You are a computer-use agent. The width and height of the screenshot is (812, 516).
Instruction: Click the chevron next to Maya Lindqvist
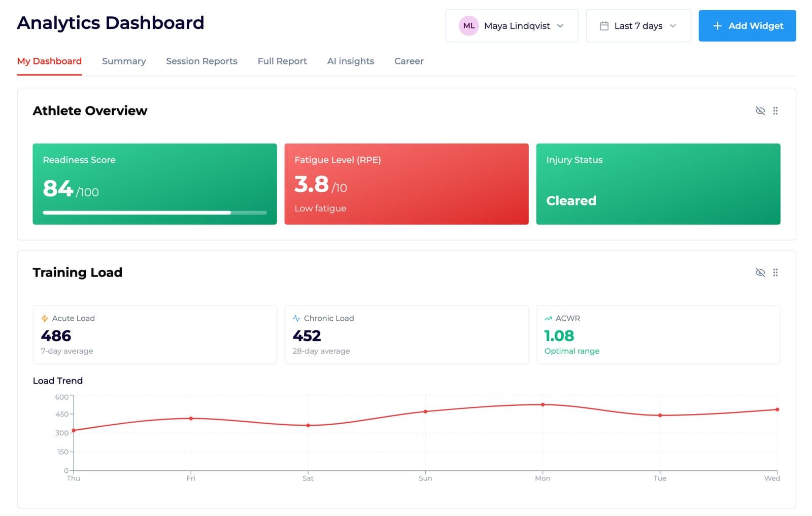click(x=560, y=26)
